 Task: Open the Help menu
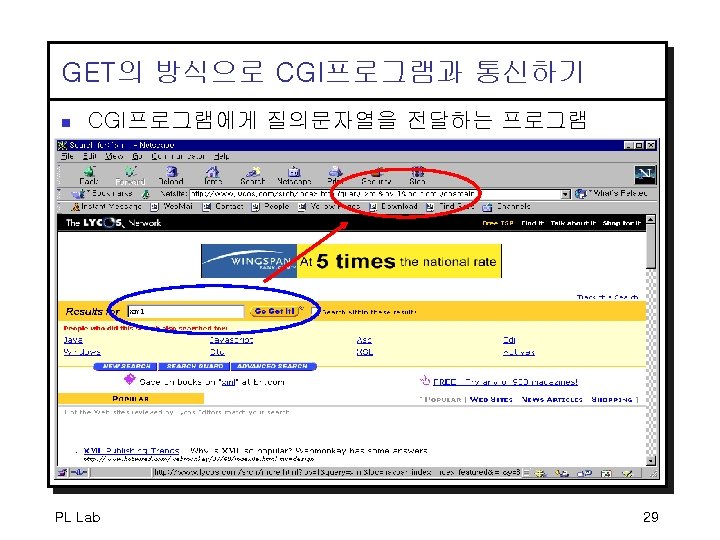pos(222,157)
